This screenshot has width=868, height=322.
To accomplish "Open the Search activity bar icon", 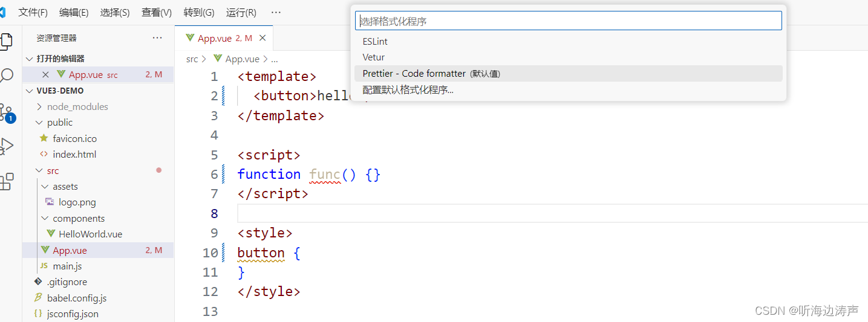I will (6, 76).
